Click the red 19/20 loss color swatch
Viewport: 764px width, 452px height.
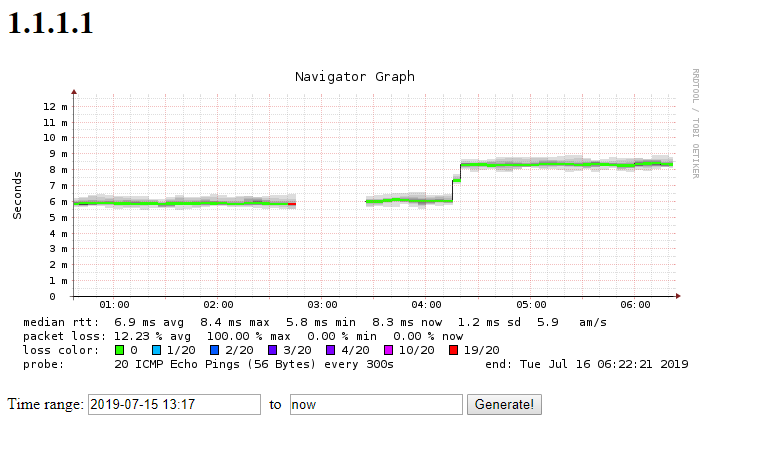click(x=453, y=350)
